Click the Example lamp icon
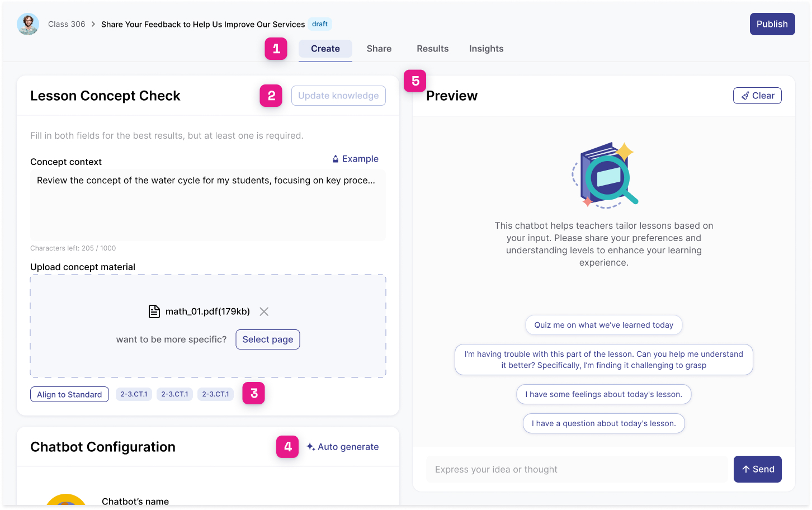812x510 pixels. coord(336,159)
